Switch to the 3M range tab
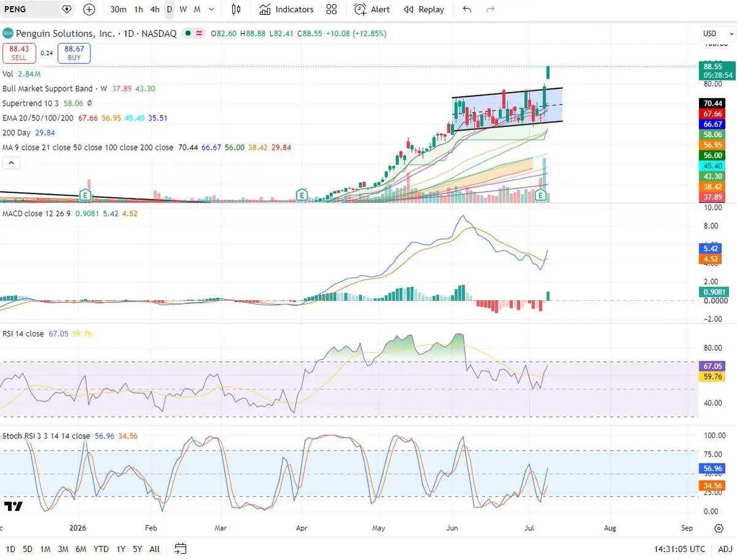This screenshot has width=737, height=560. (x=63, y=549)
